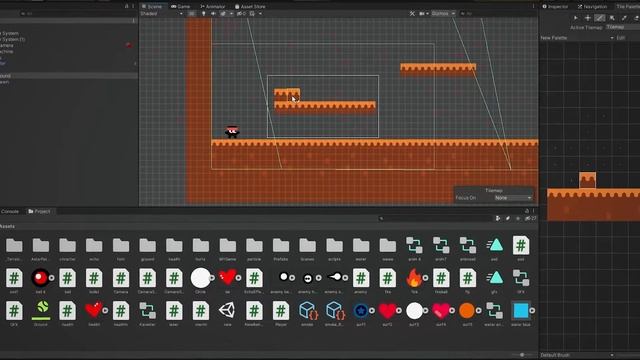The height and width of the screenshot is (360, 640).
Task: Switch to the Navigation tab
Action: 592,7
